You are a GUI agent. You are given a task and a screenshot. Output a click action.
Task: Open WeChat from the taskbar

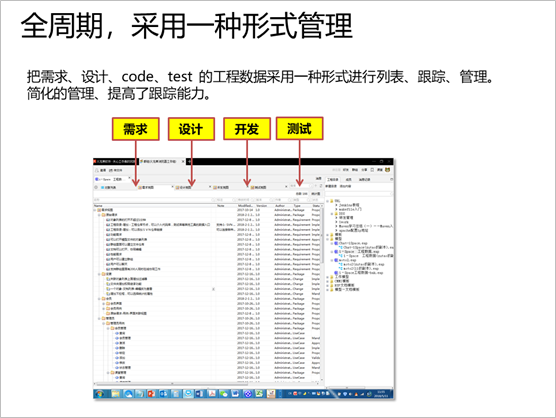(x=224, y=394)
